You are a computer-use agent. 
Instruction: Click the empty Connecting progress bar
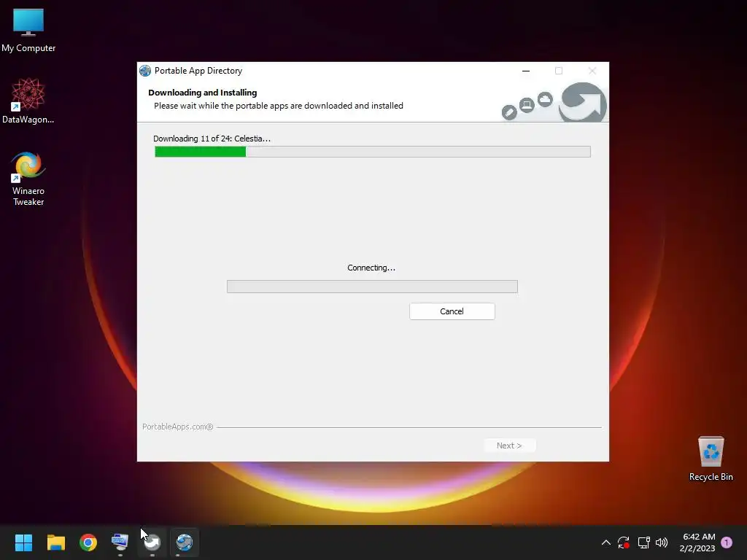(372, 287)
